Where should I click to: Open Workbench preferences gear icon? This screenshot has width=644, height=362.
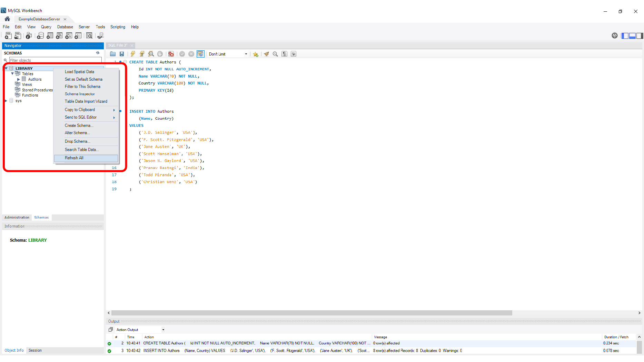615,36
